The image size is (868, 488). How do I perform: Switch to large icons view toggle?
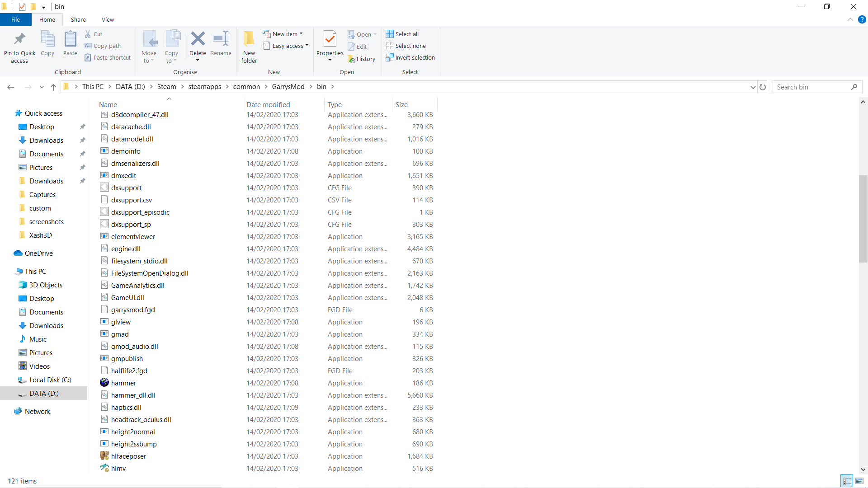(859, 481)
